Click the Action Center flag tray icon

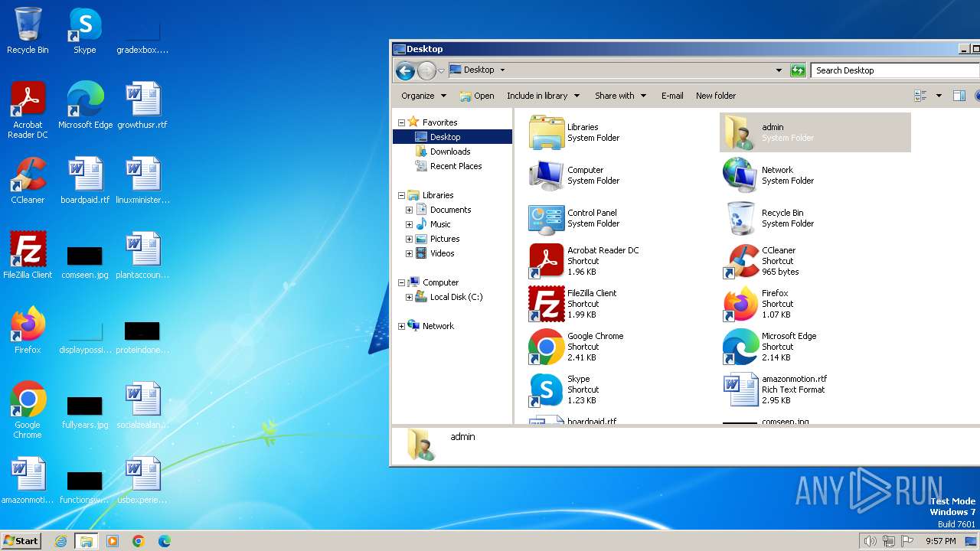click(906, 541)
